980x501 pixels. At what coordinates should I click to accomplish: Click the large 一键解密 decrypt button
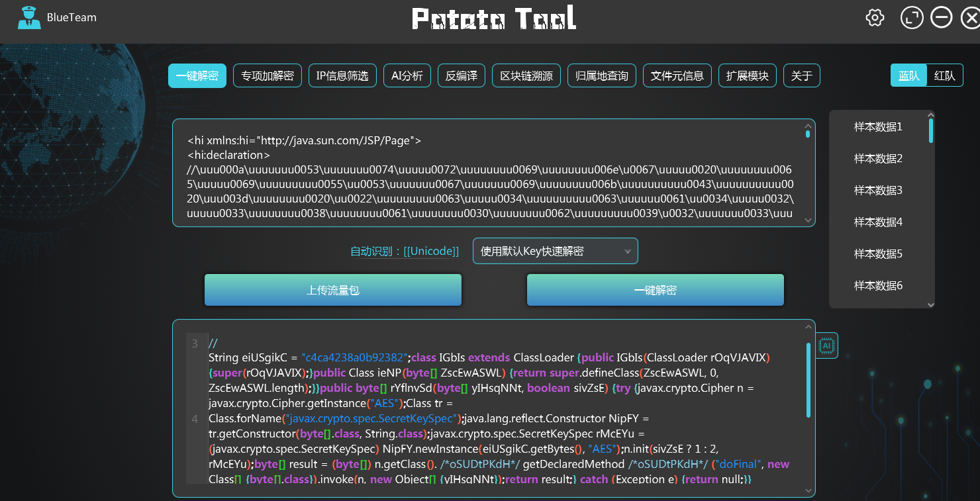coord(656,290)
